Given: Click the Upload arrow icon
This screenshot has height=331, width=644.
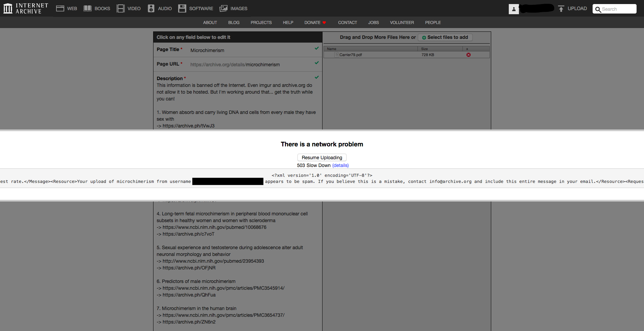Looking at the screenshot, I should (561, 9).
